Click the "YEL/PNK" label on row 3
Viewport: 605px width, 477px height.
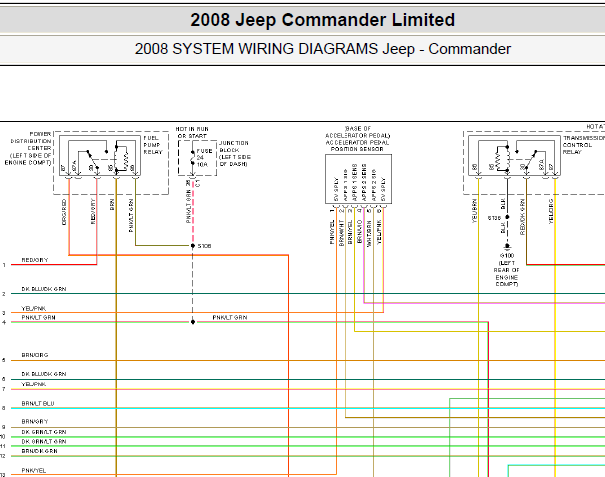click(x=34, y=308)
